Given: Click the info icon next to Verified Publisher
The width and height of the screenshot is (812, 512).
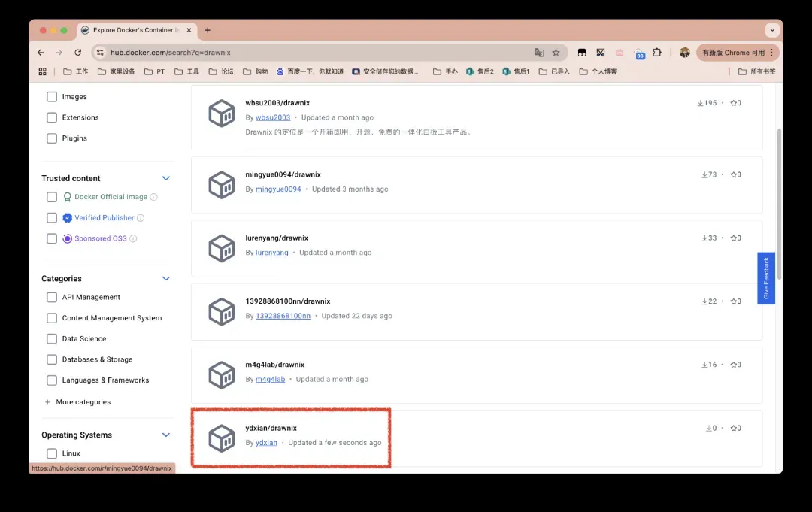Looking at the screenshot, I should pos(141,218).
